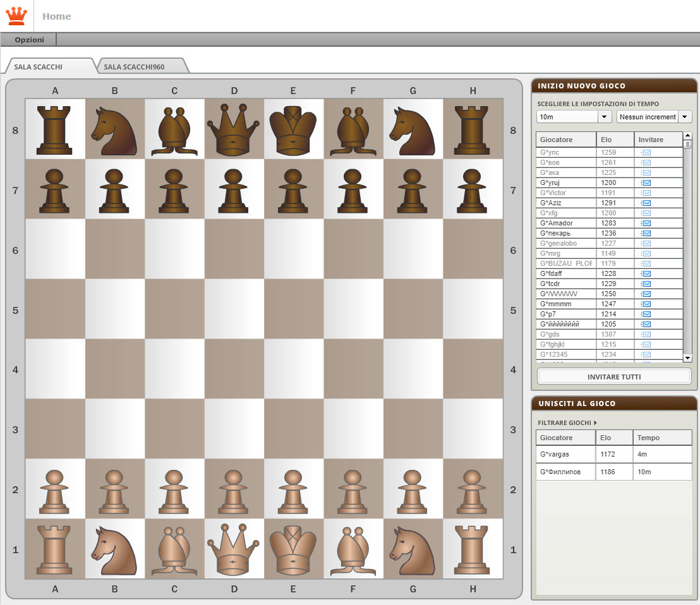Click Elo value 1307 for G*gds
This screenshot has height=605, width=700.
coord(608,334)
